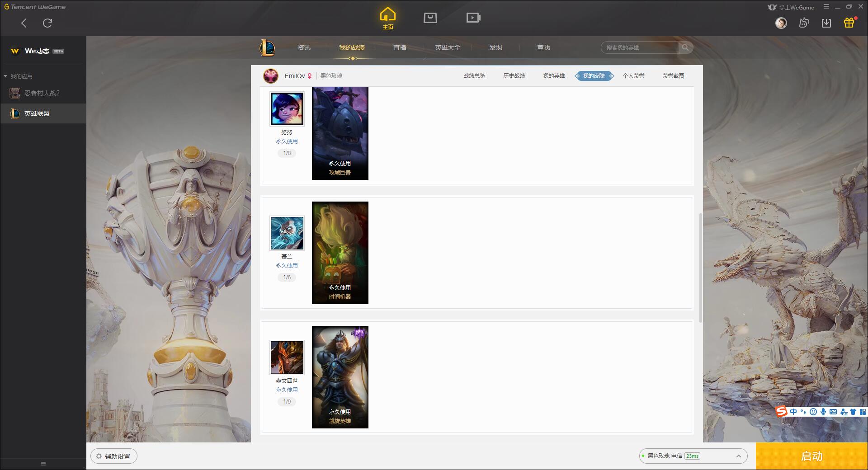Go back using the left arrow icon

point(24,23)
